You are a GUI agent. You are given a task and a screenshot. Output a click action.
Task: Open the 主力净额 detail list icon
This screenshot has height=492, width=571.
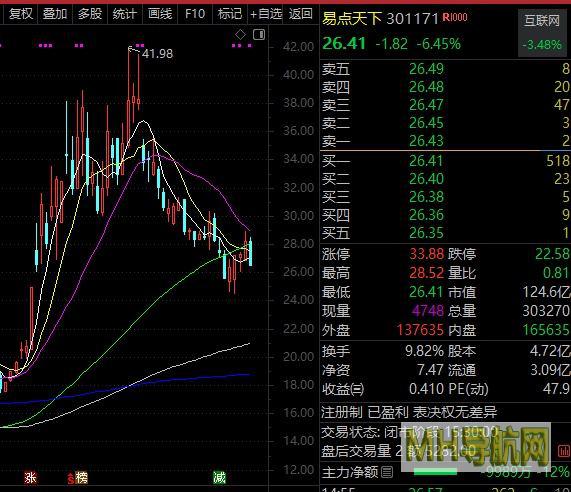coord(387,472)
